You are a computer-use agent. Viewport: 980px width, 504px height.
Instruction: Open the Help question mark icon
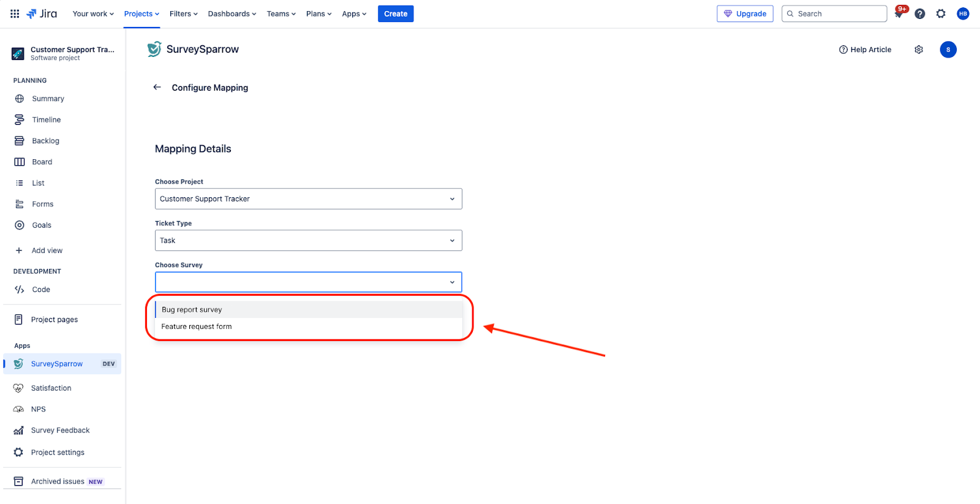click(x=919, y=14)
